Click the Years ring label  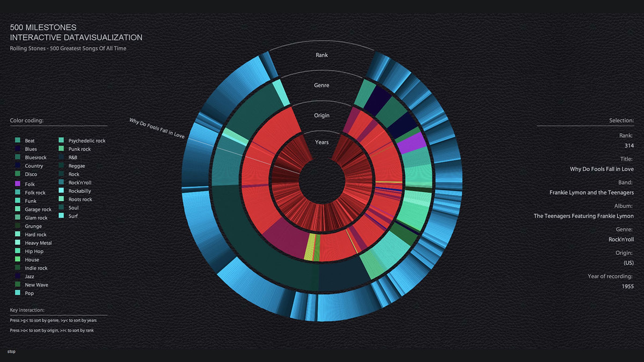[x=321, y=142]
